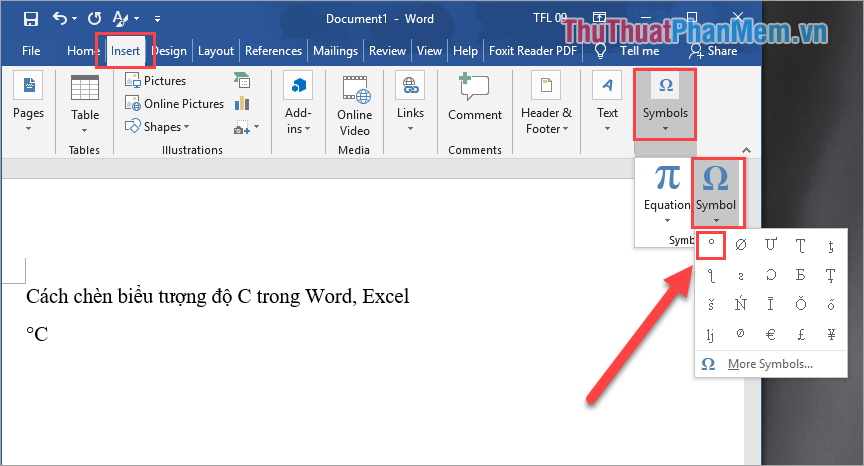Click the Symbols ribbon group button

coord(665,104)
